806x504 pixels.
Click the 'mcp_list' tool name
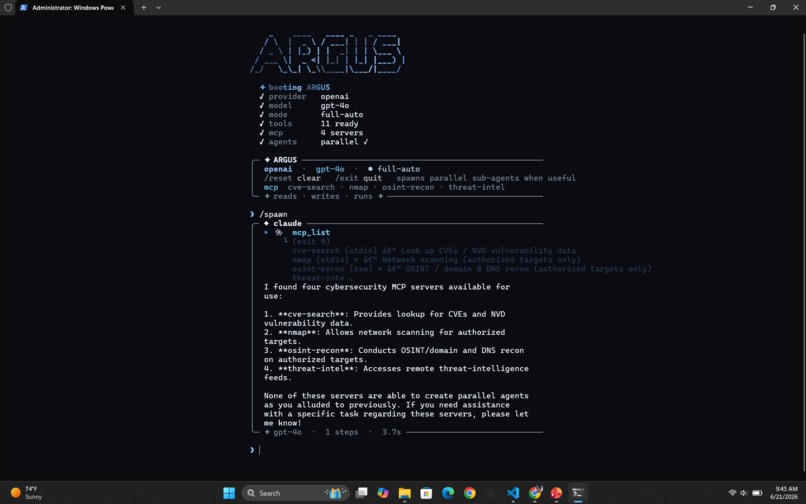tap(311, 232)
